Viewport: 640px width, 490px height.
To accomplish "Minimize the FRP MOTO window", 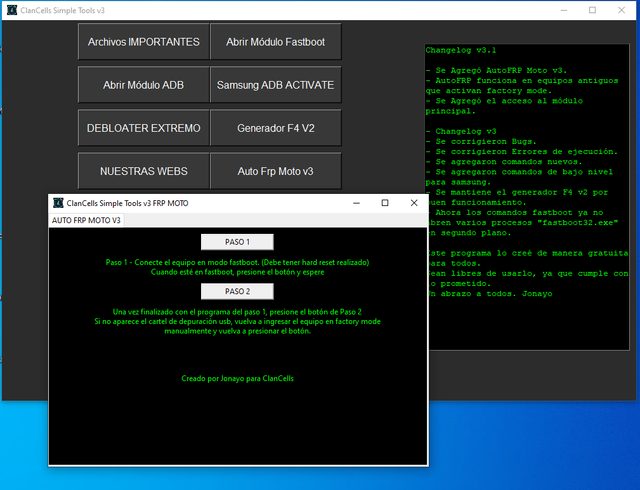I will (x=356, y=203).
